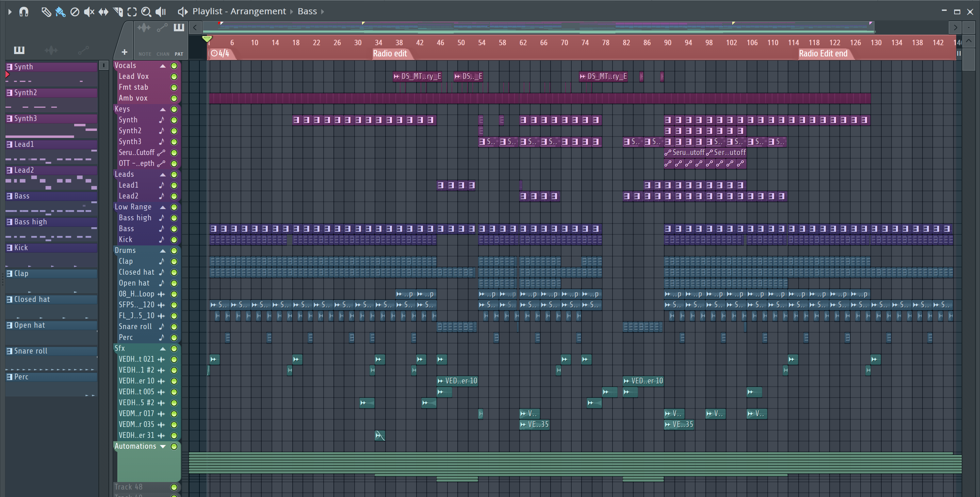Switch to the CHAN tab
Screen dimensions: 980x497
point(163,54)
